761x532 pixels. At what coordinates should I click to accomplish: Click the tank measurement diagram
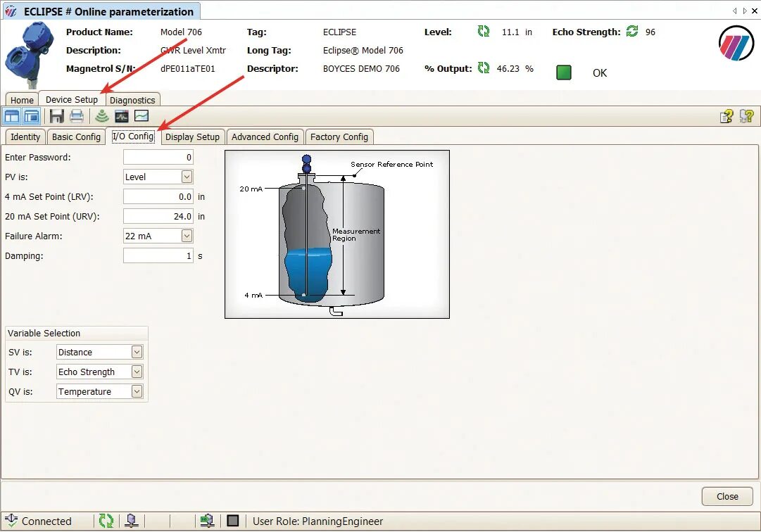click(337, 234)
